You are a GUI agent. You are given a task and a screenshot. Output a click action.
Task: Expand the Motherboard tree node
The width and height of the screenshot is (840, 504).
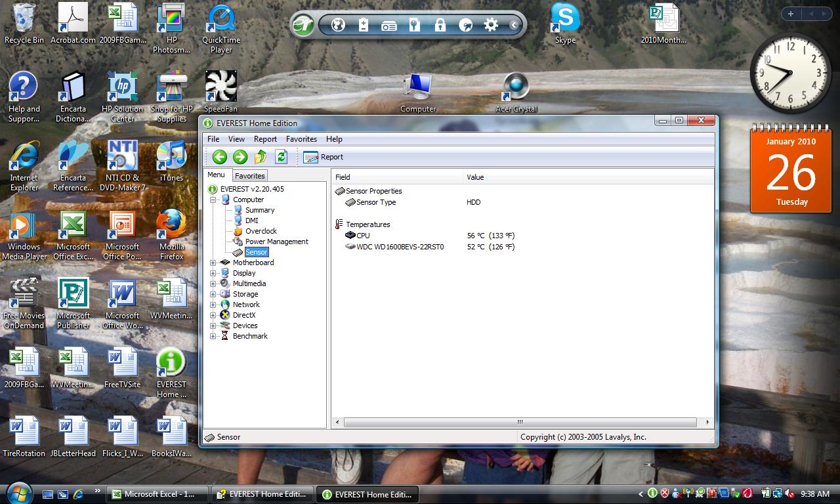click(x=213, y=262)
